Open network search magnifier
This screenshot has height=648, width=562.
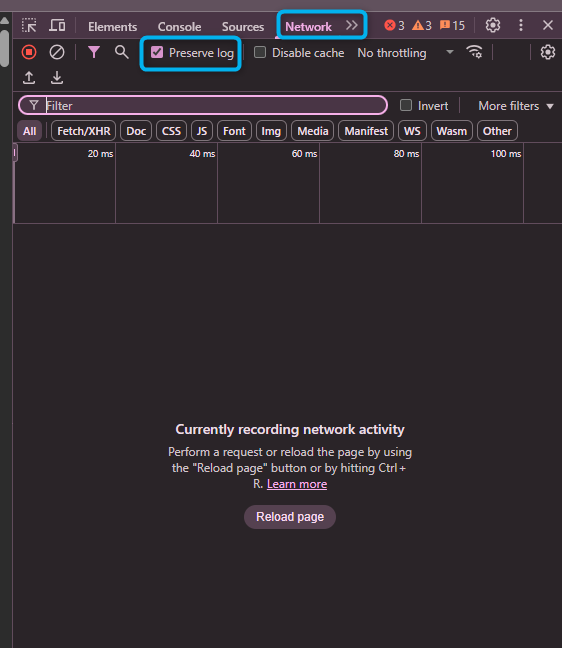(121, 52)
